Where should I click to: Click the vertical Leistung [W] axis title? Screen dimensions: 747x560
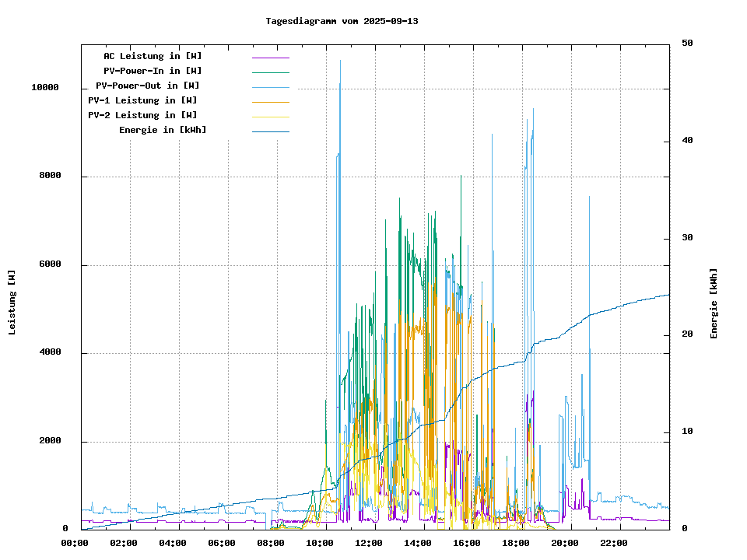pos(12,303)
